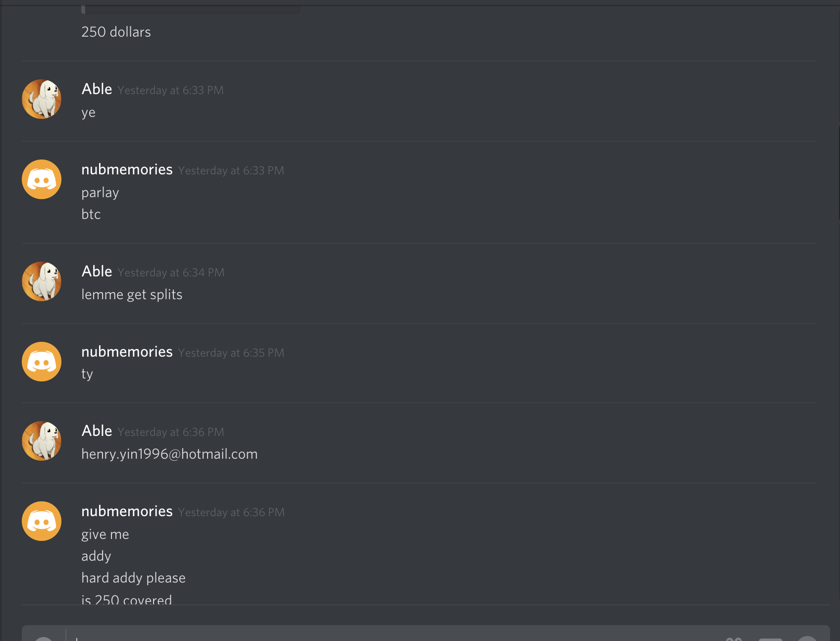Click nubmemories' avatar on the 'ty' message

(42, 362)
